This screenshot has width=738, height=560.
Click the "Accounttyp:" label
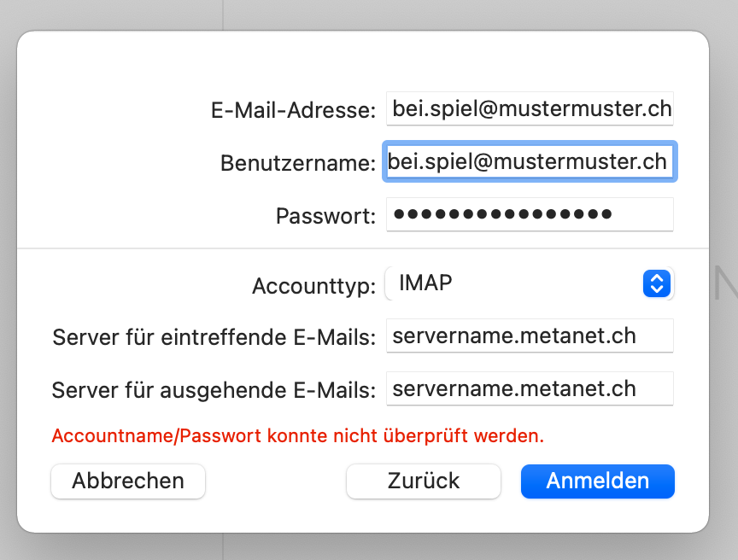tap(313, 286)
